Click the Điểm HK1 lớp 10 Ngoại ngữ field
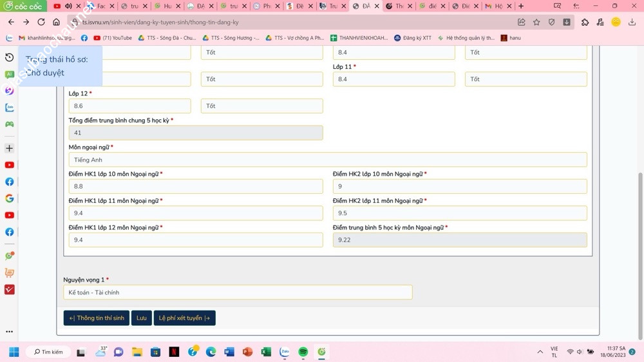644x362 pixels. [196, 186]
